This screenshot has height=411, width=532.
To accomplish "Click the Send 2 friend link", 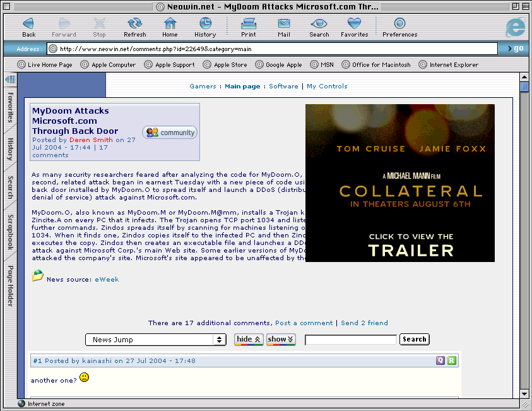I will click(x=364, y=323).
